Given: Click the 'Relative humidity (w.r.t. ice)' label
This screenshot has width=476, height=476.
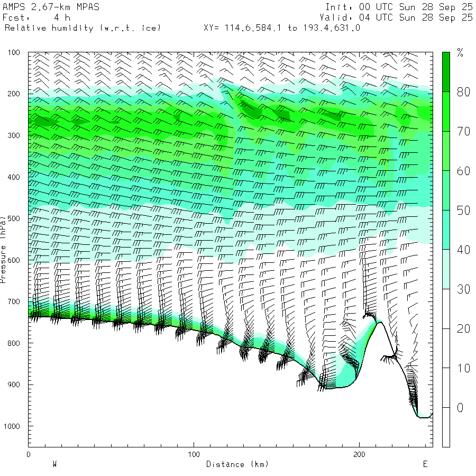Looking at the screenshot, I should (x=83, y=28).
